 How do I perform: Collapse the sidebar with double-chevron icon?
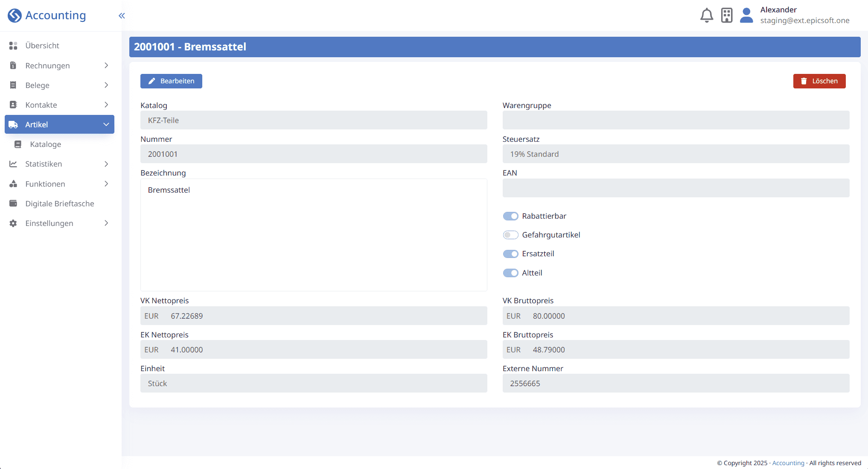122,16
